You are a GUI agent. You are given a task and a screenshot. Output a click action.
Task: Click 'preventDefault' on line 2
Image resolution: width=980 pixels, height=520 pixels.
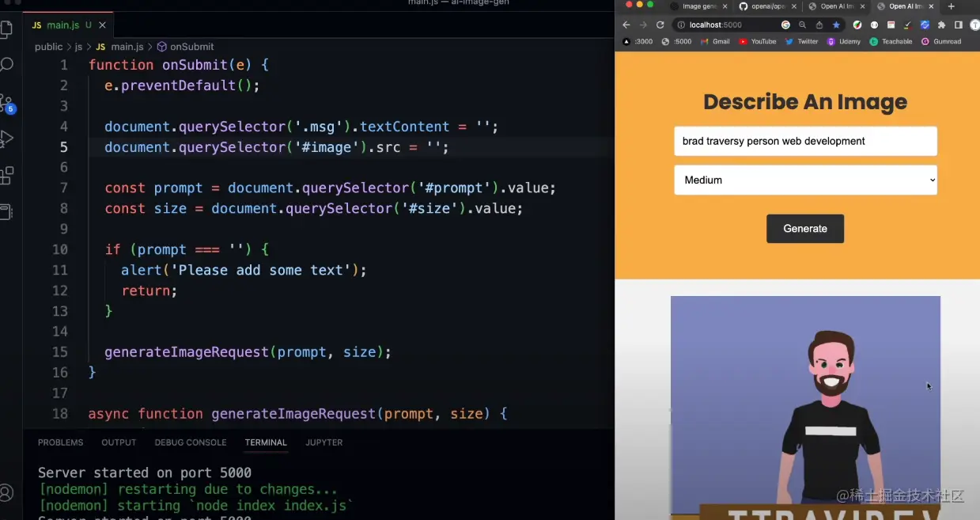click(x=178, y=85)
